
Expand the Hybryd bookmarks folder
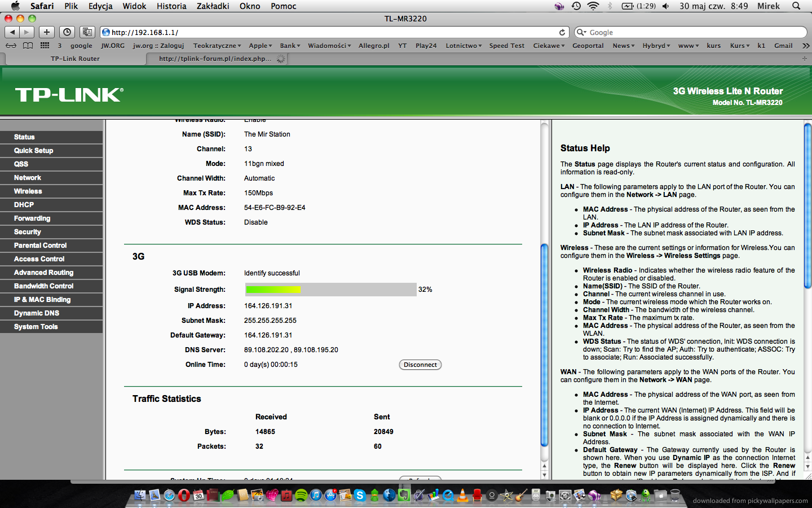[x=656, y=46]
